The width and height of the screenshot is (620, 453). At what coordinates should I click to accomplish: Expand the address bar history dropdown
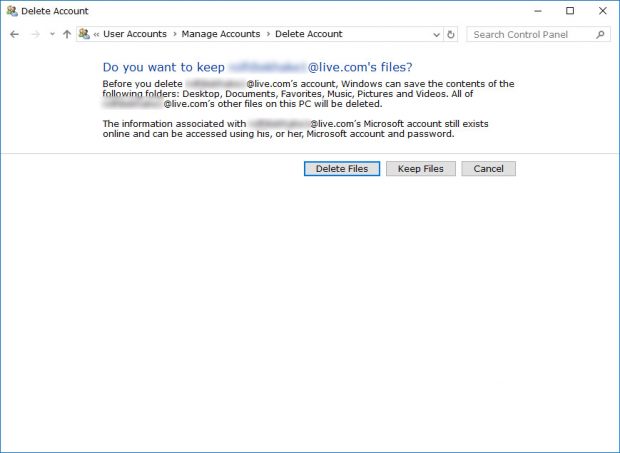[436, 34]
